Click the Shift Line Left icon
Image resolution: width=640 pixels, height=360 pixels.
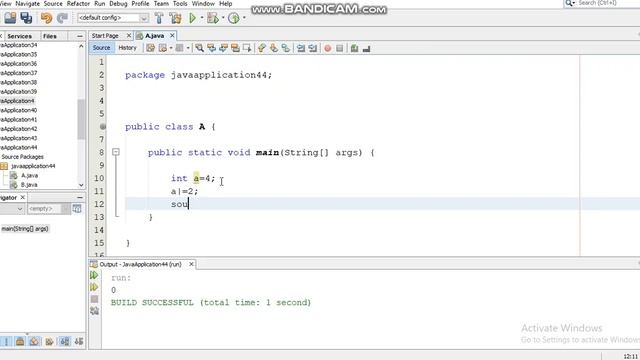[x=301, y=48]
